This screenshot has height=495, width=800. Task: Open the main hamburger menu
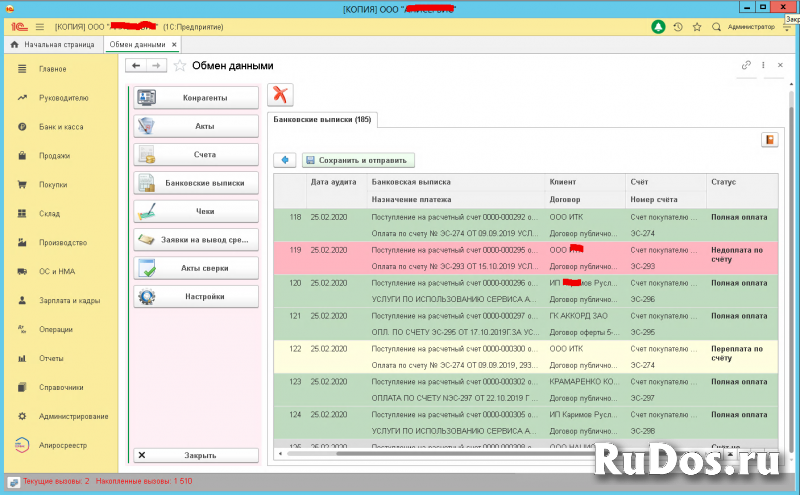[x=39, y=27]
